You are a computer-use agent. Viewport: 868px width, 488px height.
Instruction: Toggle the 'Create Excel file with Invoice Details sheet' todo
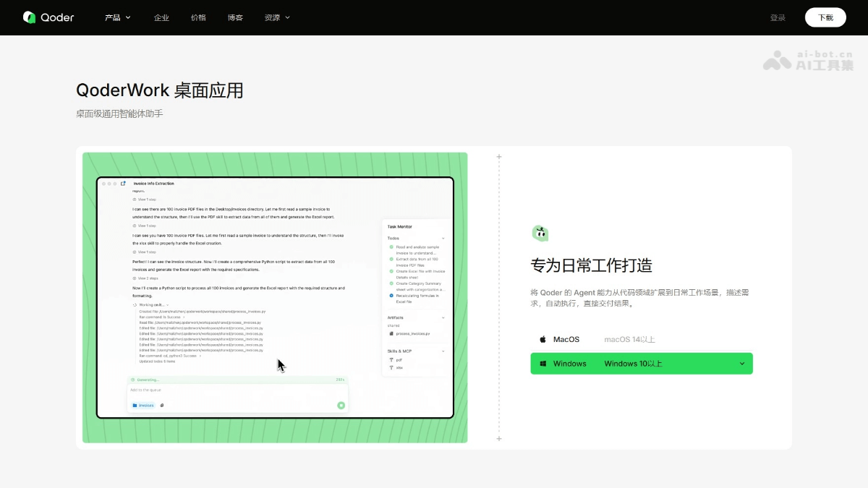click(391, 270)
